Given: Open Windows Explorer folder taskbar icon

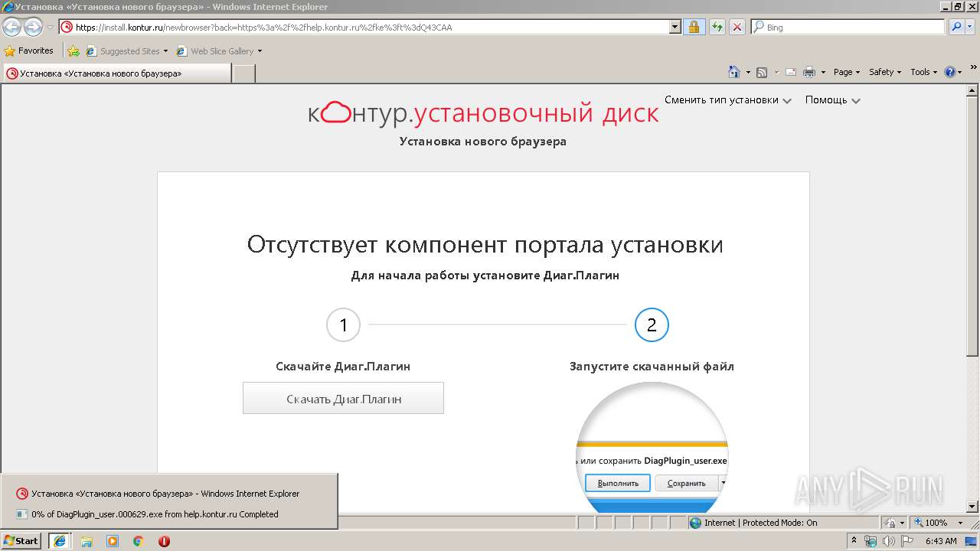Looking at the screenshot, I should pos(87,541).
